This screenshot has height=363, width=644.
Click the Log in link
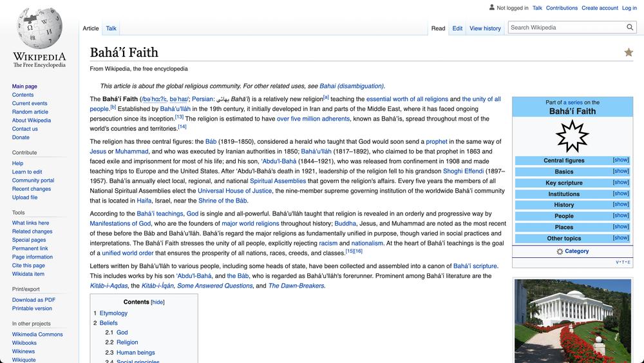[x=629, y=8]
